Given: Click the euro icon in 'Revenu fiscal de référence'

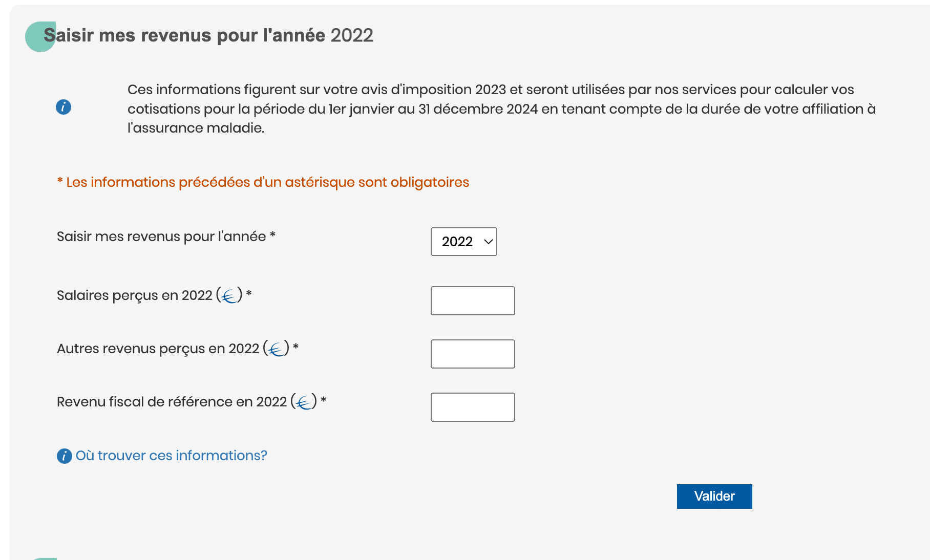Looking at the screenshot, I should pyautogui.click(x=304, y=402).
